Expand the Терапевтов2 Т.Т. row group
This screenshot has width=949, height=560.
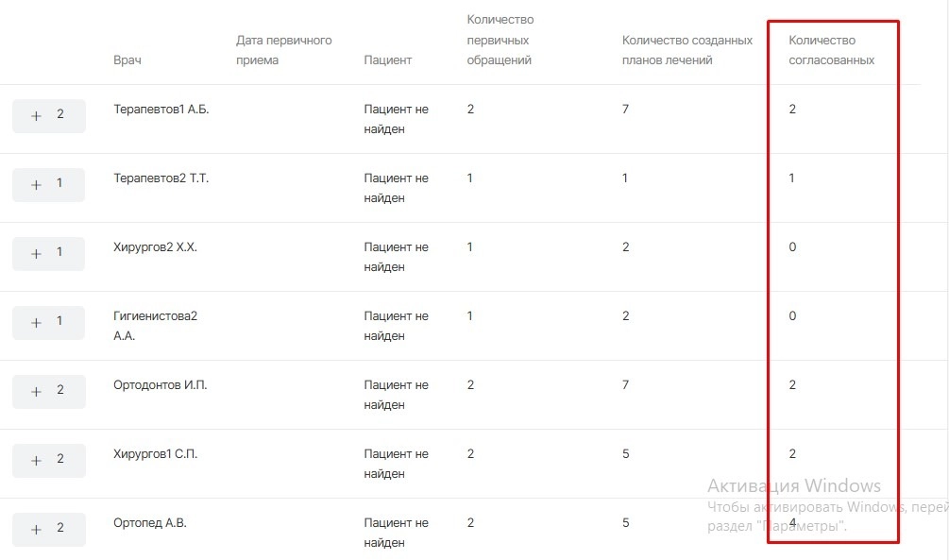pos(37,185)
